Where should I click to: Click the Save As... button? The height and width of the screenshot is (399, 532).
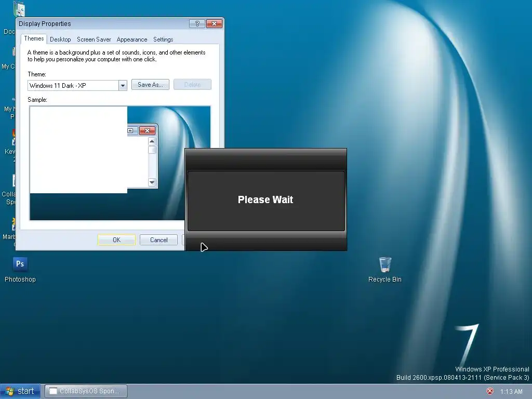click(x=150, y=85)
